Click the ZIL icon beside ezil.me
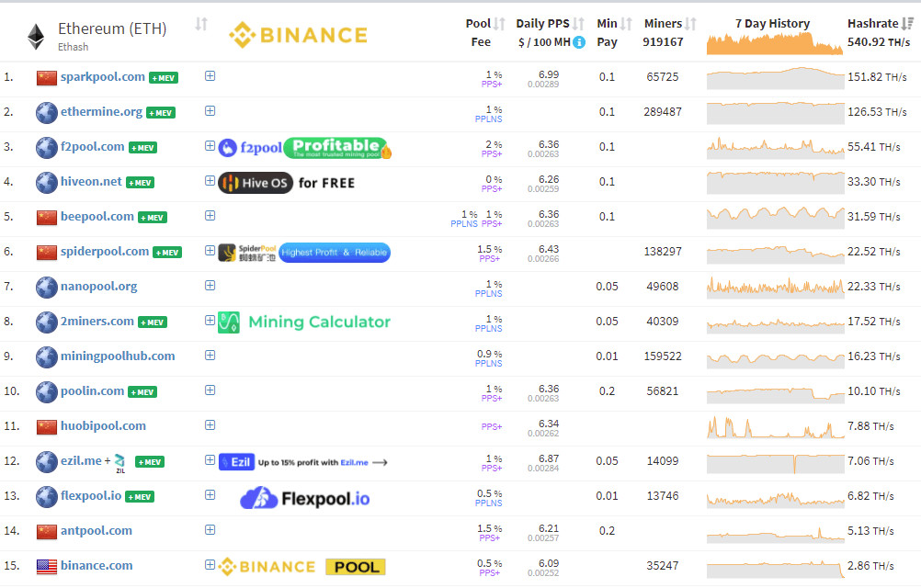The width and height of the screenshot is (921, 588). [119, 461]
